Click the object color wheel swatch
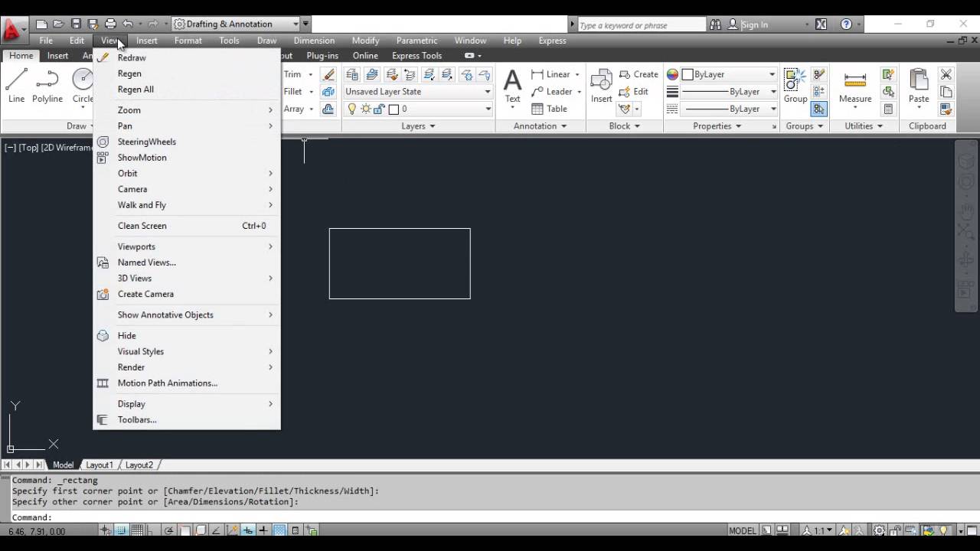The width and height of the screenshot is (980, 551). 672,74
